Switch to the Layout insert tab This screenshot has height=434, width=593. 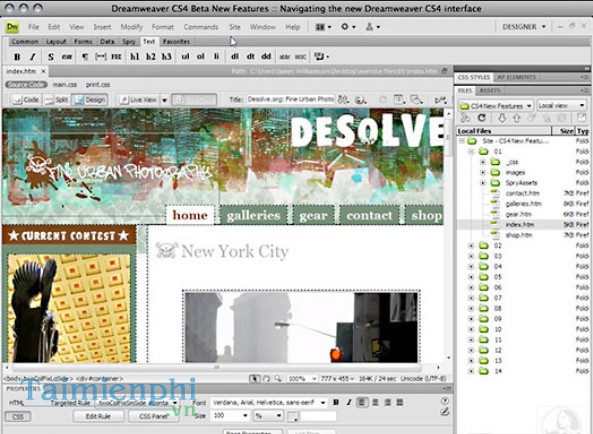pyautogui.click(x=56, y=42)
